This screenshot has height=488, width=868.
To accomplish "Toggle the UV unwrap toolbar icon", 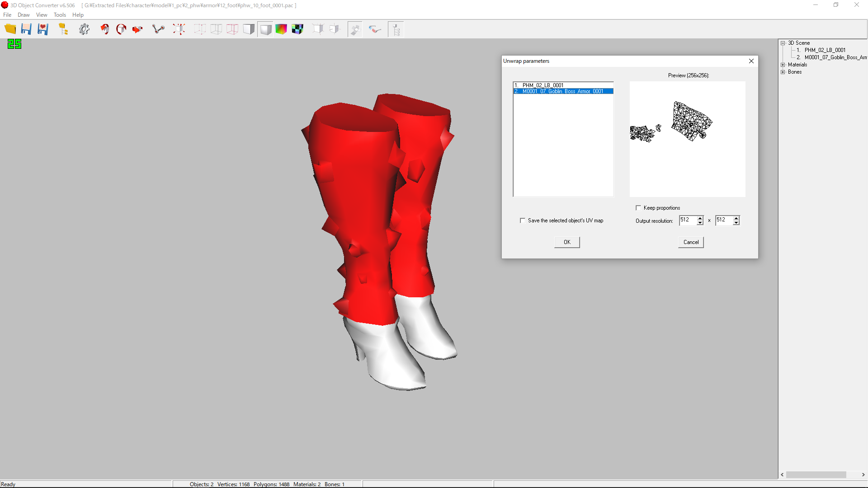I will (355, 29).
